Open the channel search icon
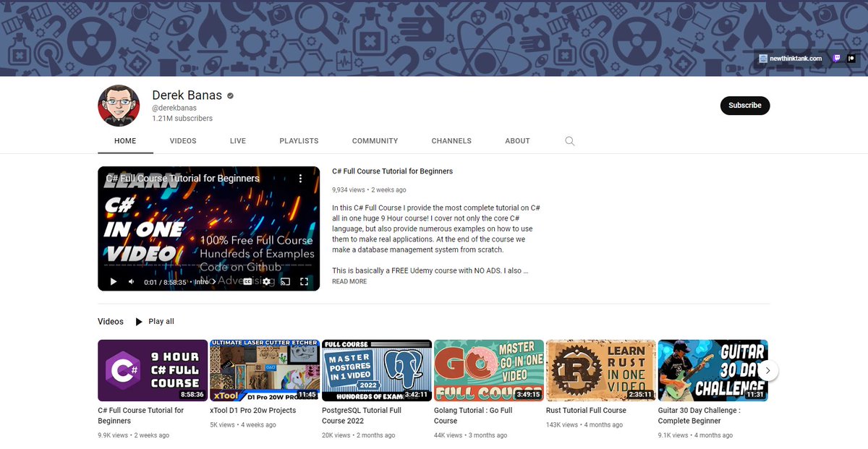Image resolution: width=868 pixels, height=449 pixels. click(x=569, y=141)
